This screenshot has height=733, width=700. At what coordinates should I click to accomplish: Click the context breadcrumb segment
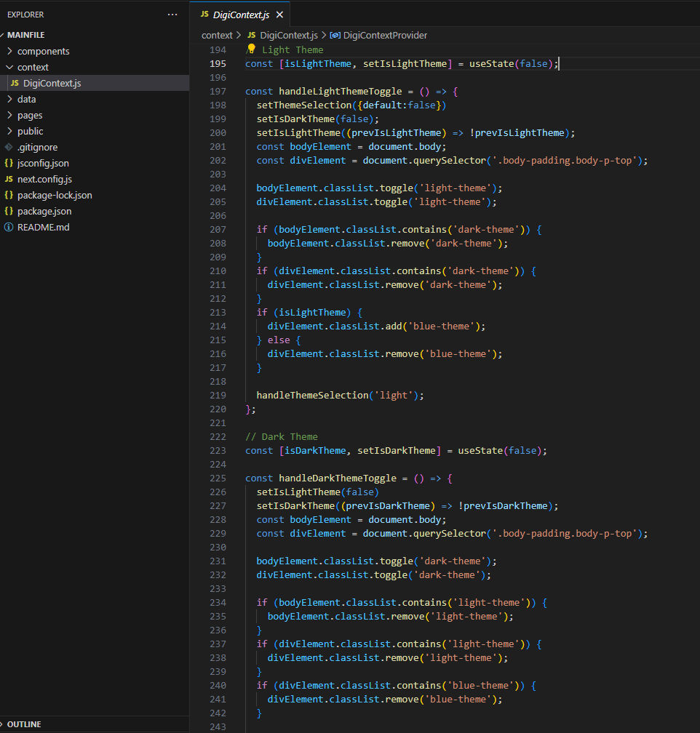click(x=217, y=35)
